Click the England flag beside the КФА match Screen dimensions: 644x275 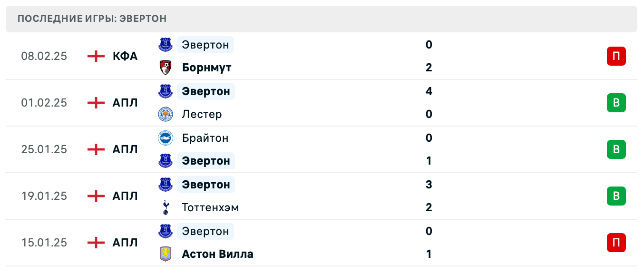pyautogui.click(x=95, y=56)
